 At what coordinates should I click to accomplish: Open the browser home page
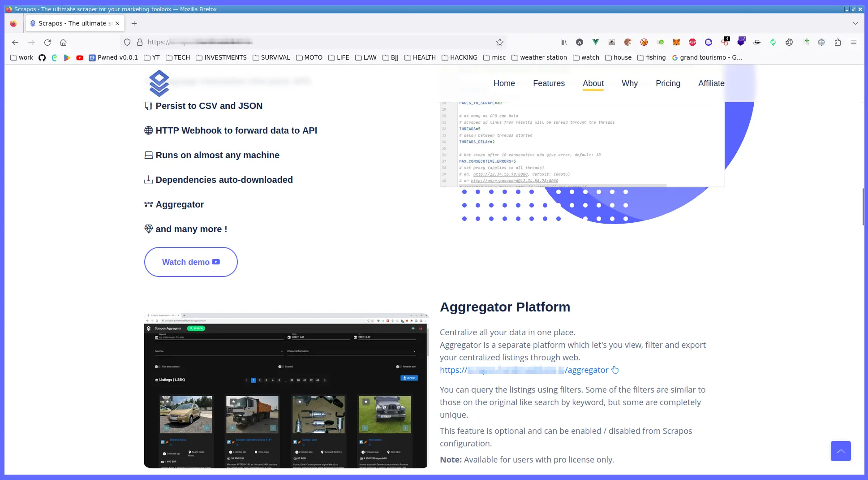pos(64,42)
